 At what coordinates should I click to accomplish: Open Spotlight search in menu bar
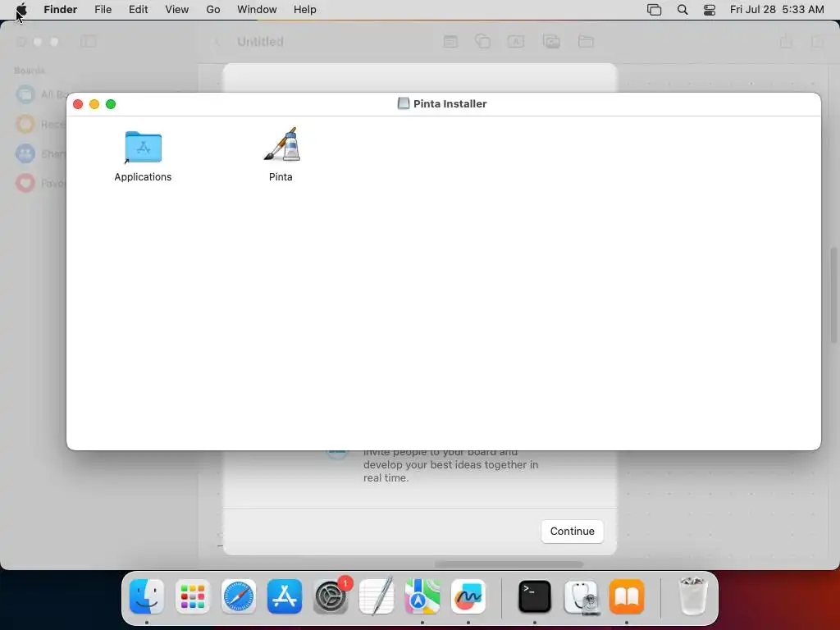pyautogui.click(x=682, y=10)
